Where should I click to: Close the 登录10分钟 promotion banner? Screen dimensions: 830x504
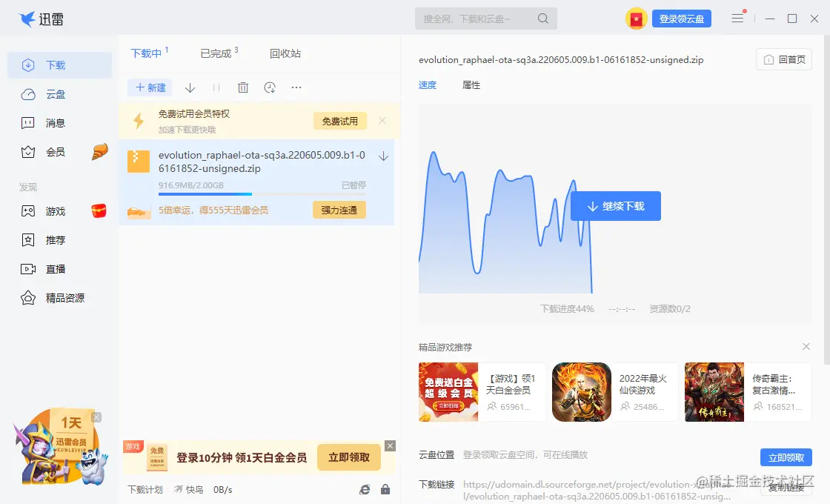[x=390, y=445]
